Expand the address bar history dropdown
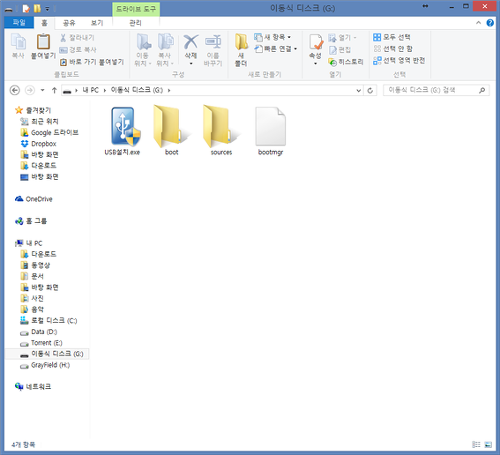Image resolution: width=500 pixels, height=455 pixels. click(359, 90)
